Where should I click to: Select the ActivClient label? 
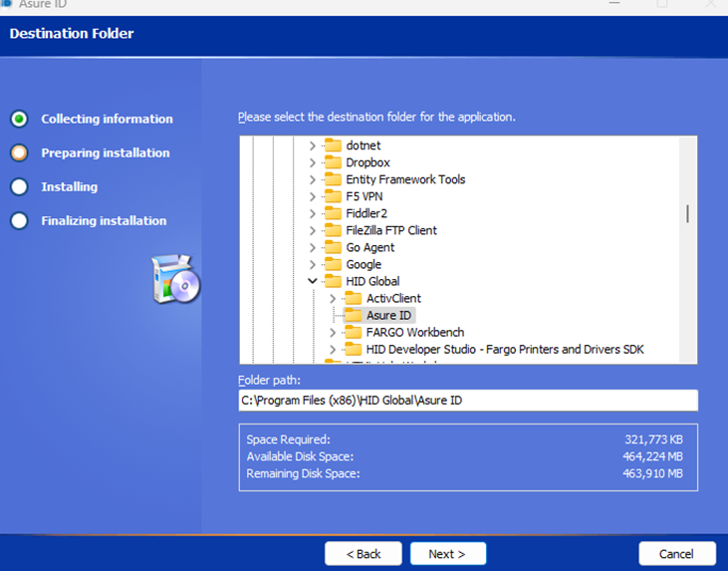(x=393, y=298)
